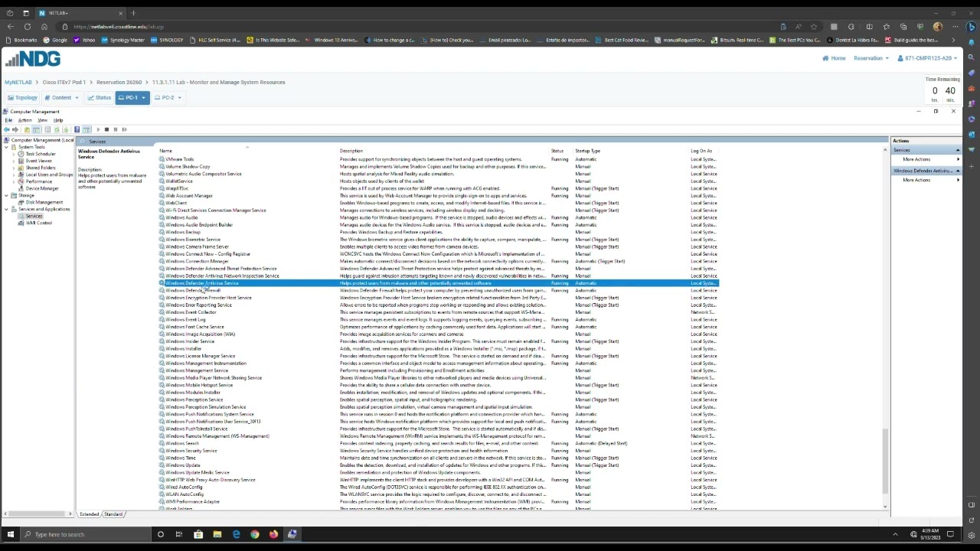The height and width of the screenshot is (551, 980).
Task: Expand the Local Users and Groups node
Action: pyautogui.click(x=14, y=174)
